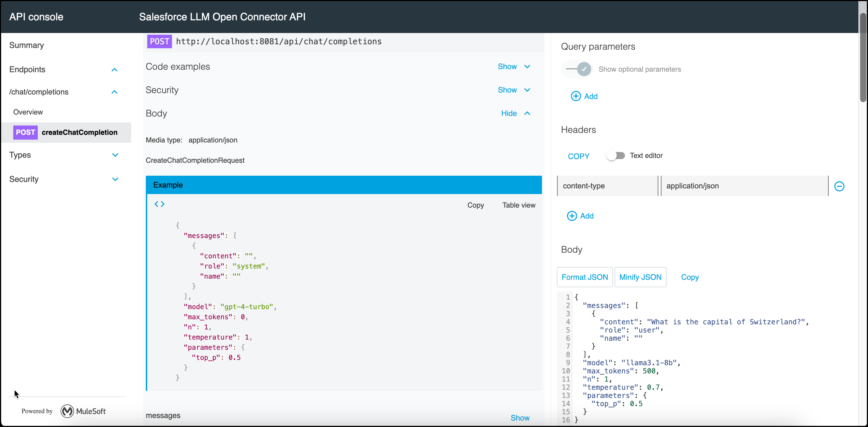Show Code examples section

[514, 66]
